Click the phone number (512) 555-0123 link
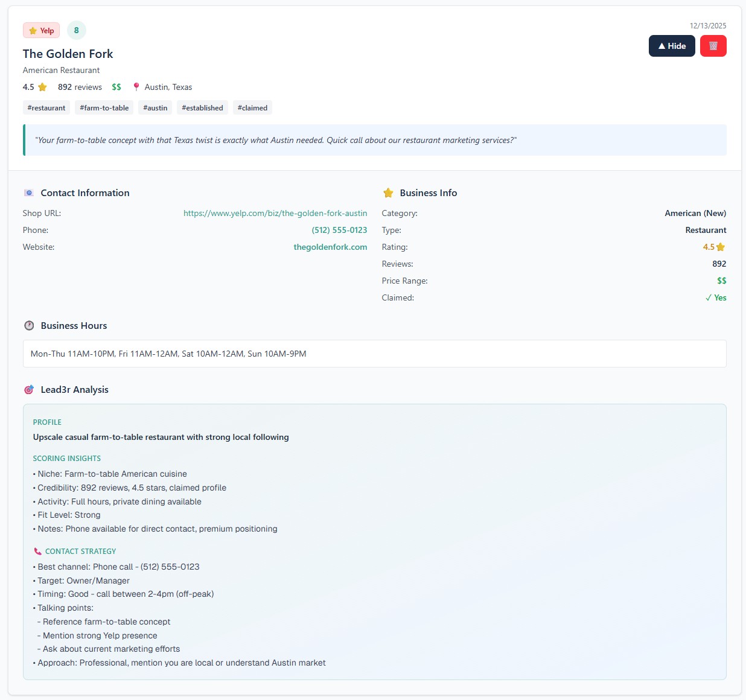This screenshot has width=746, height=700. tap(339, 231)
